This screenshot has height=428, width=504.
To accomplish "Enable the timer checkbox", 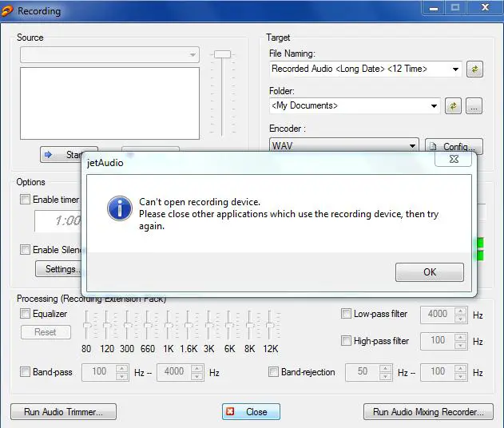I will pos(25,200).
